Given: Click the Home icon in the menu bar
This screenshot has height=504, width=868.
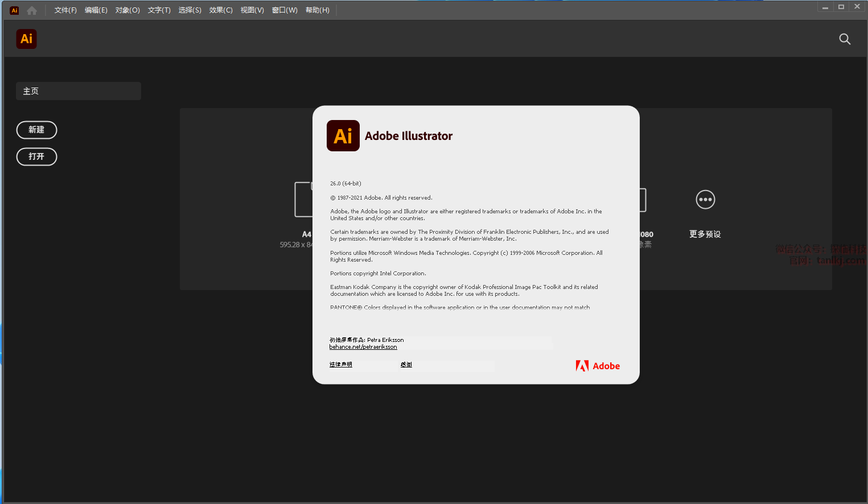Looking at the screenshot, I should pyautogui.click(x=32, y=10).
